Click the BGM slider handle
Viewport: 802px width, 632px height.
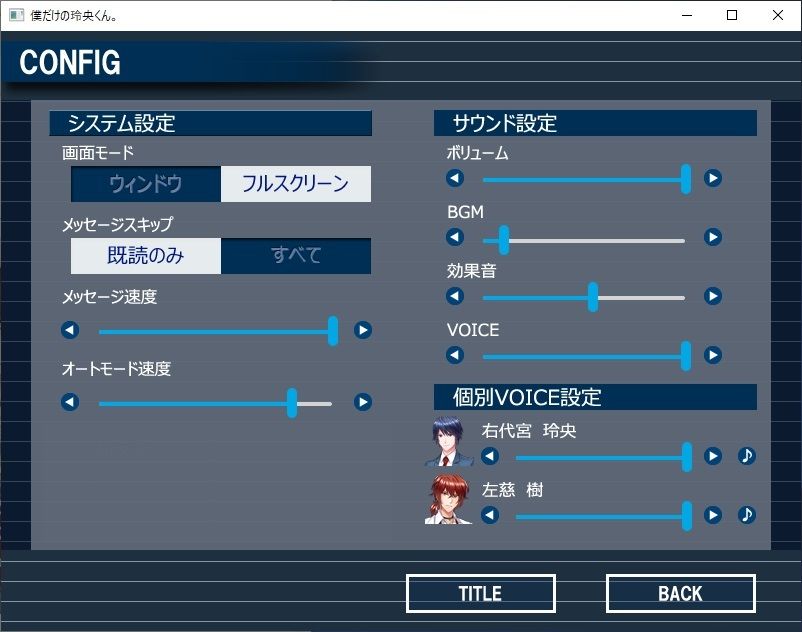pyautogui.click(x=504, y=240)
